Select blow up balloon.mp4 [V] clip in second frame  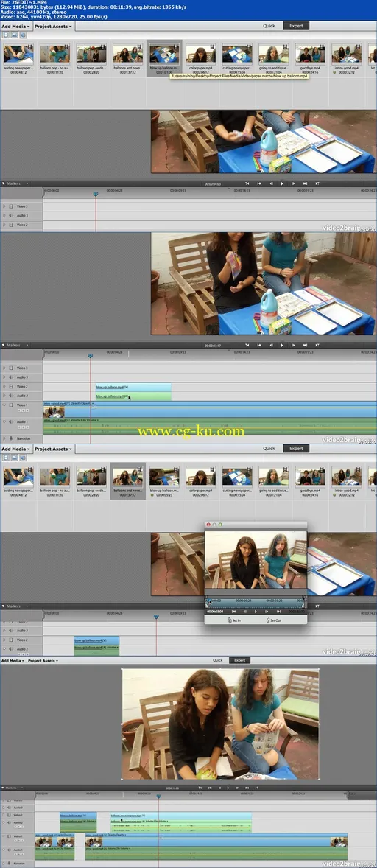[x=134, y=387]
